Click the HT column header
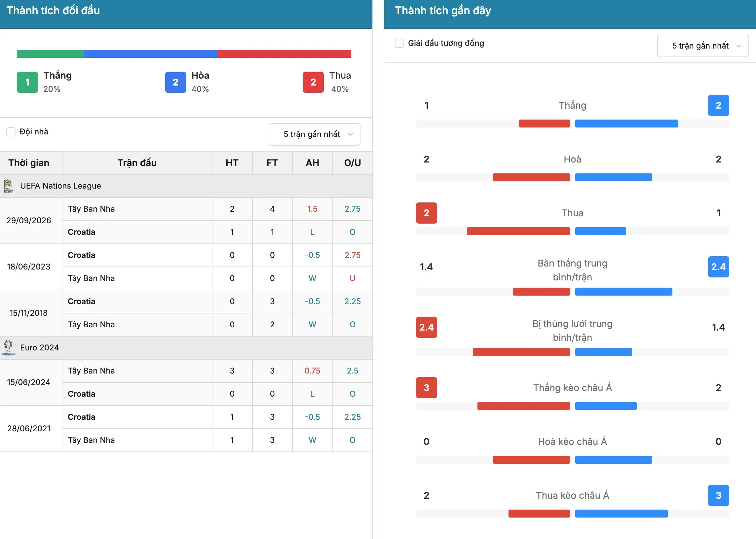756x539 pixels. point(232,163)
